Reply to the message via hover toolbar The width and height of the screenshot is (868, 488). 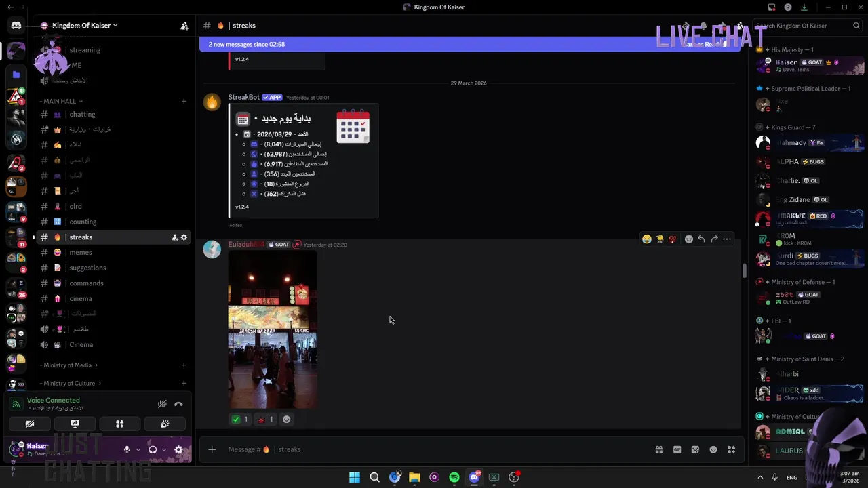(x=701, y=239)
